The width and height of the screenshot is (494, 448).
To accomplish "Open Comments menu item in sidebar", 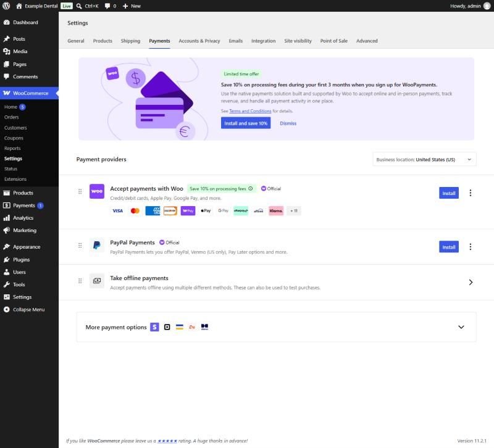I will tap(29, 77).
